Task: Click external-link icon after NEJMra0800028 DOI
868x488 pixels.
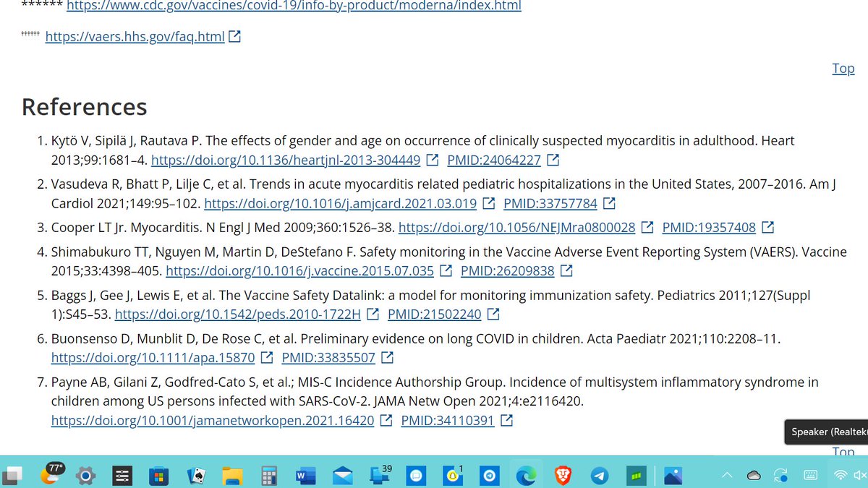Action: click(647, 228)
